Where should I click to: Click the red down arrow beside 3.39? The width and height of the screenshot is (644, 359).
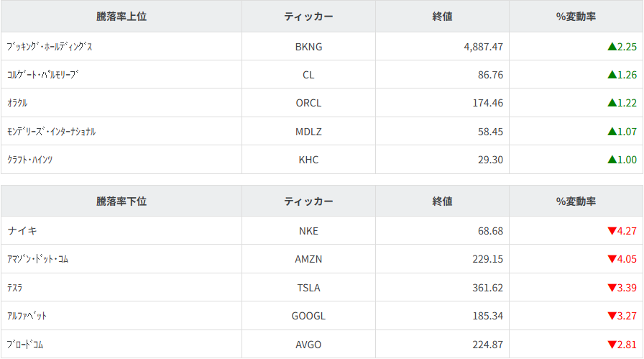click(x=612, y=288)
